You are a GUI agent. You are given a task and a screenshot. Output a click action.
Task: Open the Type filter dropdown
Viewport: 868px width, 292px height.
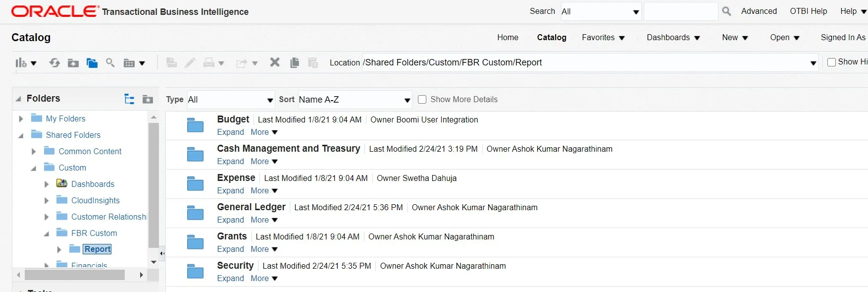click(230, 100)
